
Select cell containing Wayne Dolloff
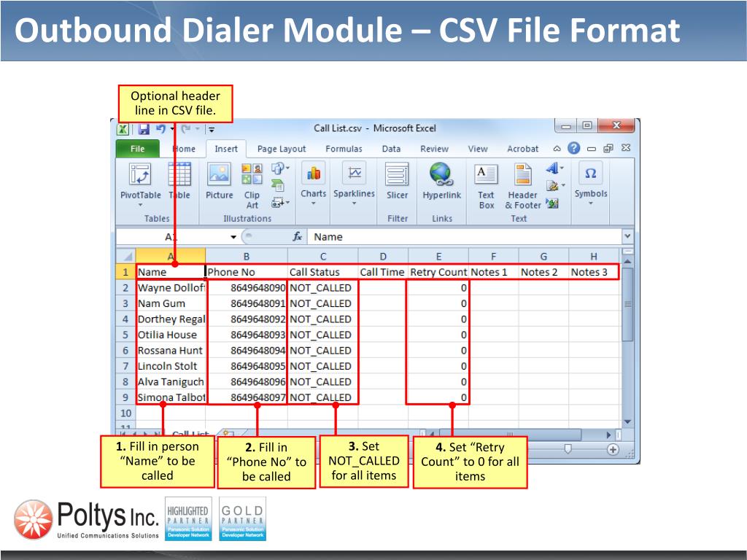171,287
